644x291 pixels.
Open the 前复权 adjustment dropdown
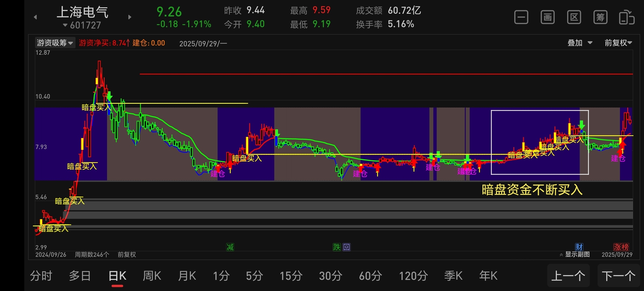[618, 43]
